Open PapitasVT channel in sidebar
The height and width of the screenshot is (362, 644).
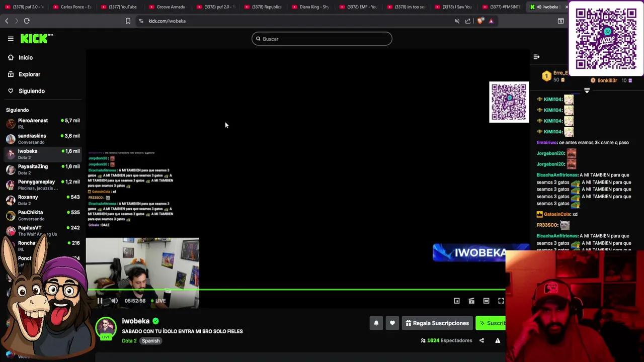(43, 231)
